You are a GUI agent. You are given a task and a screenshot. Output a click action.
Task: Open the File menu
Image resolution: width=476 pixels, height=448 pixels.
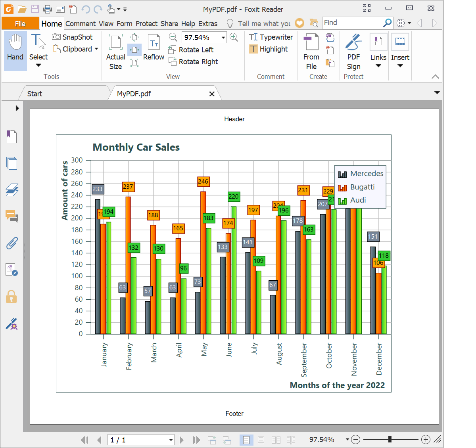[x=20, y=23]
